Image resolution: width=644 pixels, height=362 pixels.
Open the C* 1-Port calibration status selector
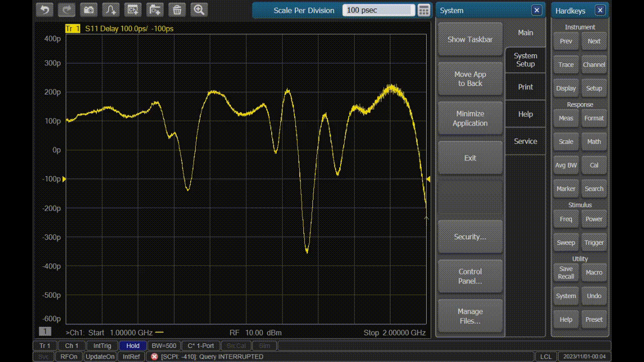201,346
